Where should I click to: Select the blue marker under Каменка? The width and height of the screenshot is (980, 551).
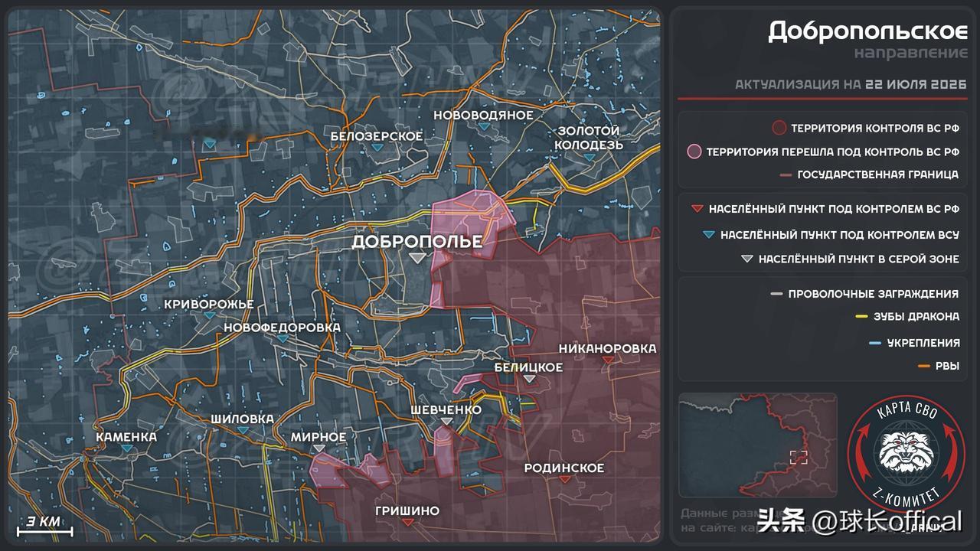(127, 449)
